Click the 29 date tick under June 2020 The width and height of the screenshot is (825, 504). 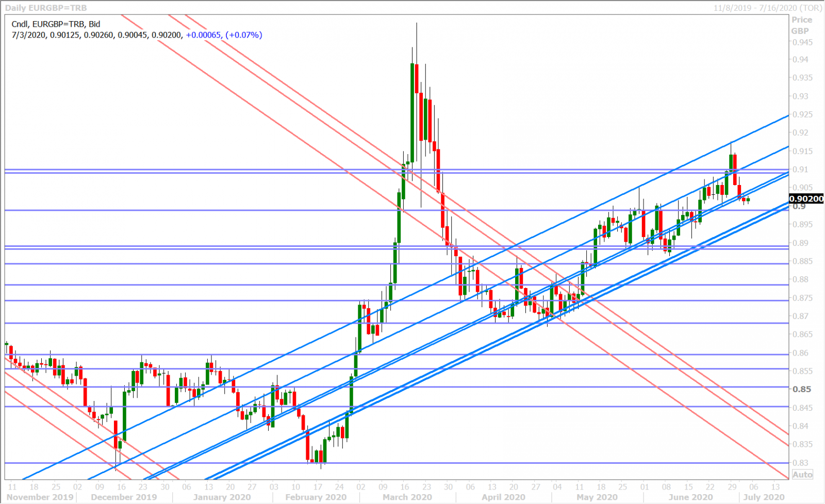(732, 486)
